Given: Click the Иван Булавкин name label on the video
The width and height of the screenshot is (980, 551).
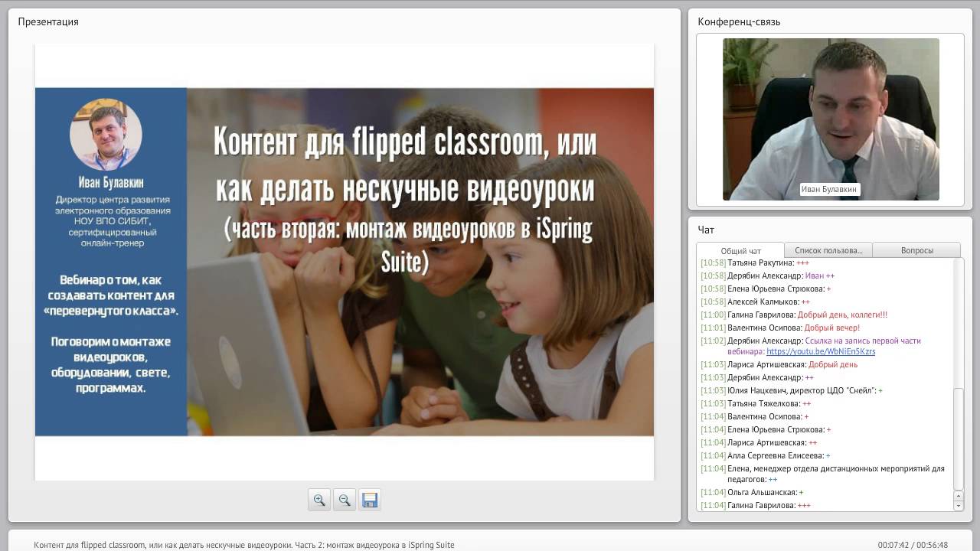Looking at the screenshot, I should pos(830,189).
